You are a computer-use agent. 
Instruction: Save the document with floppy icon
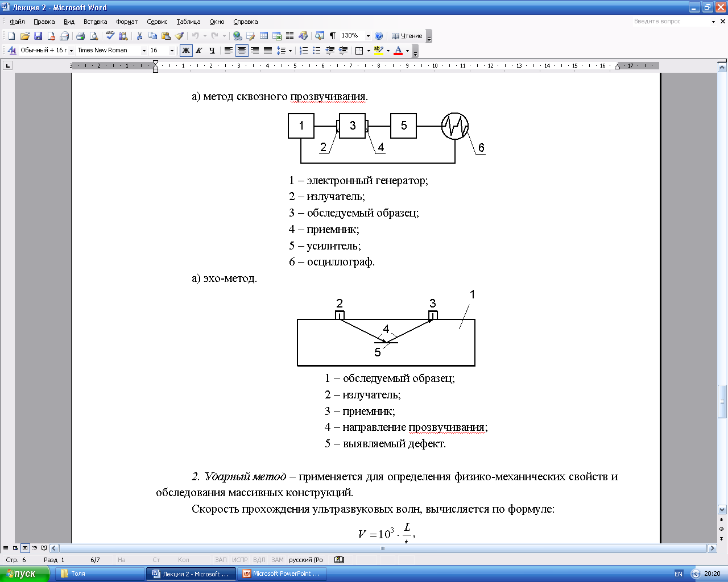click(x=38, y=36)
